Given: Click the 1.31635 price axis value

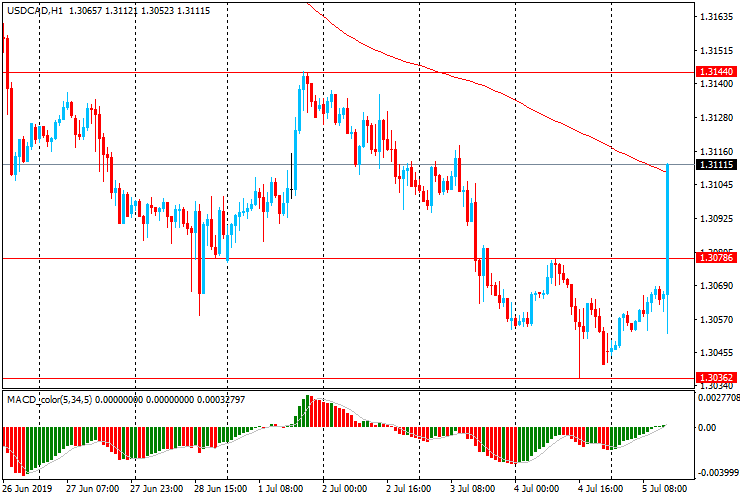Looking at the screenshot, I should point(716,17).
